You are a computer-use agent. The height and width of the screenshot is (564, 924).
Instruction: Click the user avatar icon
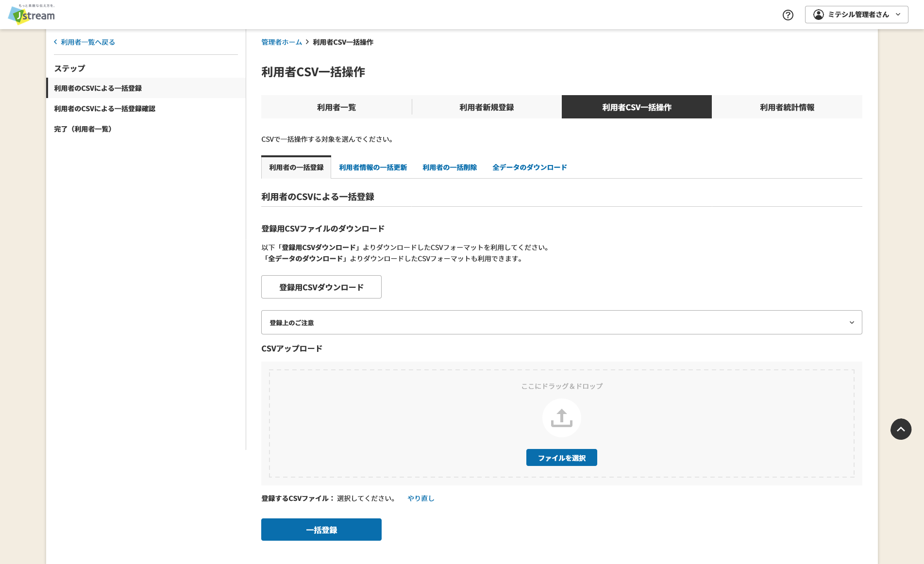click(x=819, y=15)
